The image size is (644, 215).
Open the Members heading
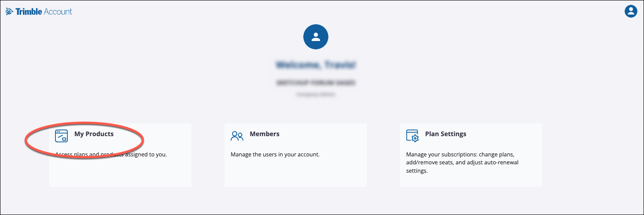click(264, 134)
